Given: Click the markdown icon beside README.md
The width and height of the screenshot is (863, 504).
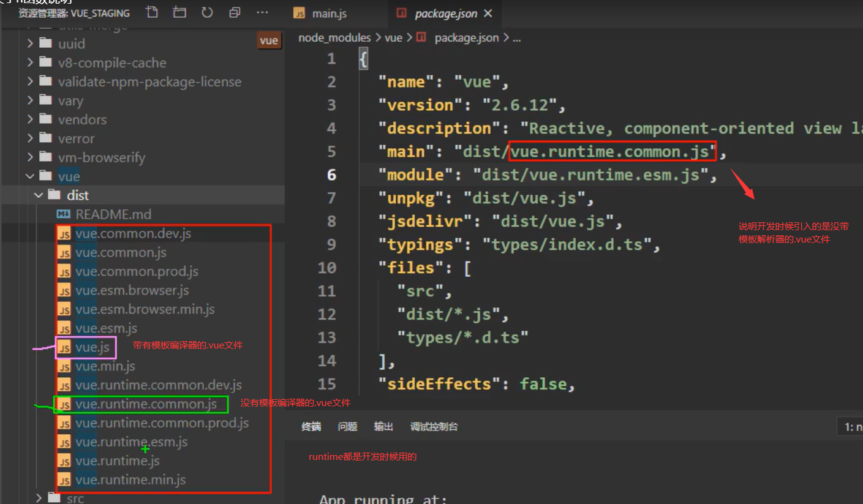Looking at the screenshot, I should click(63, 214).
